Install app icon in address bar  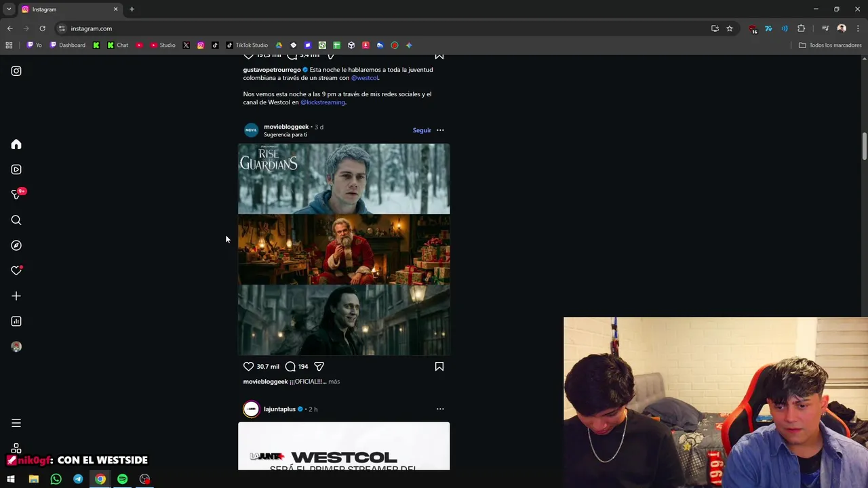715,28
